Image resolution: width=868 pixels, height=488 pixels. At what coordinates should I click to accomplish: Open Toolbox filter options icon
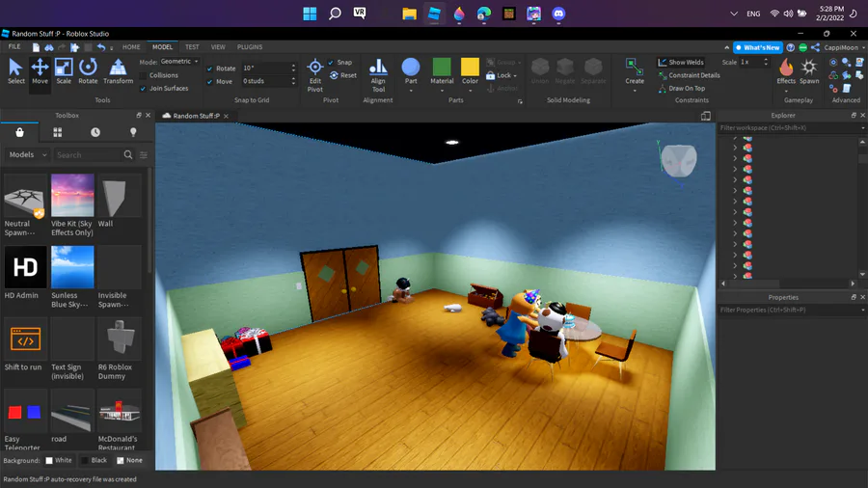(144, 155)
